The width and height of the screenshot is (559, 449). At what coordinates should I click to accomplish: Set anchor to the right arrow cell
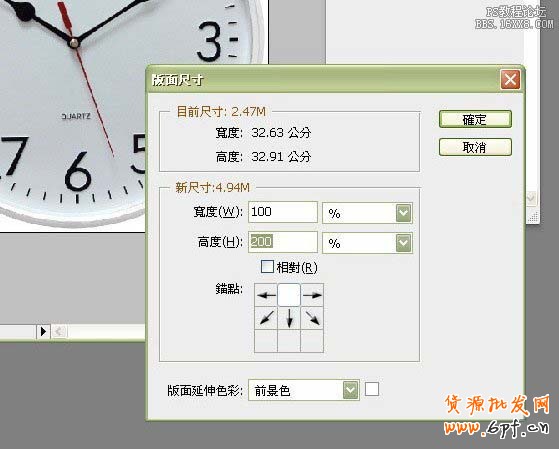[x=312, y=295]
